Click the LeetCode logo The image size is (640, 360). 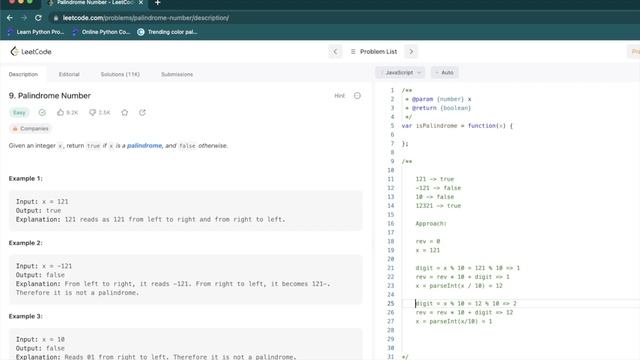point(31,51)
